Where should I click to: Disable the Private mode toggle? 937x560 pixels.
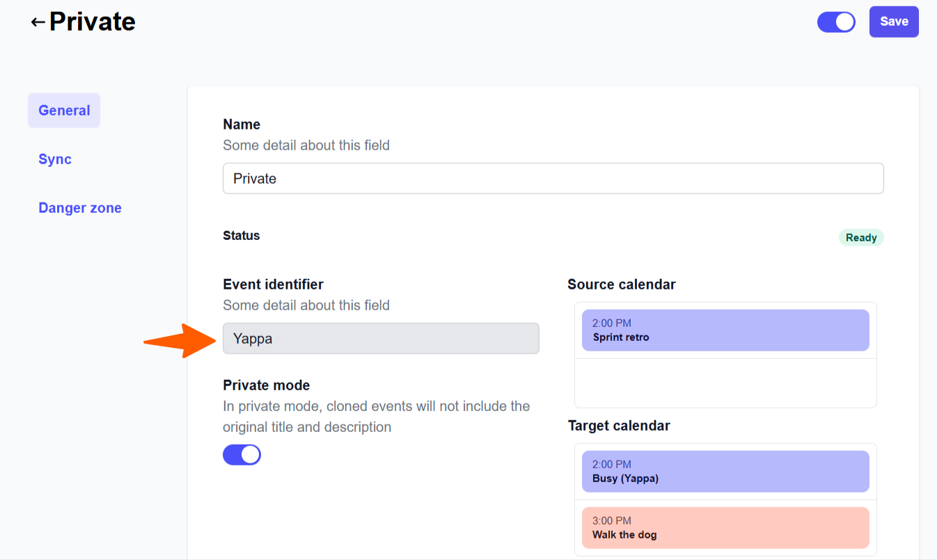[242, 455]
